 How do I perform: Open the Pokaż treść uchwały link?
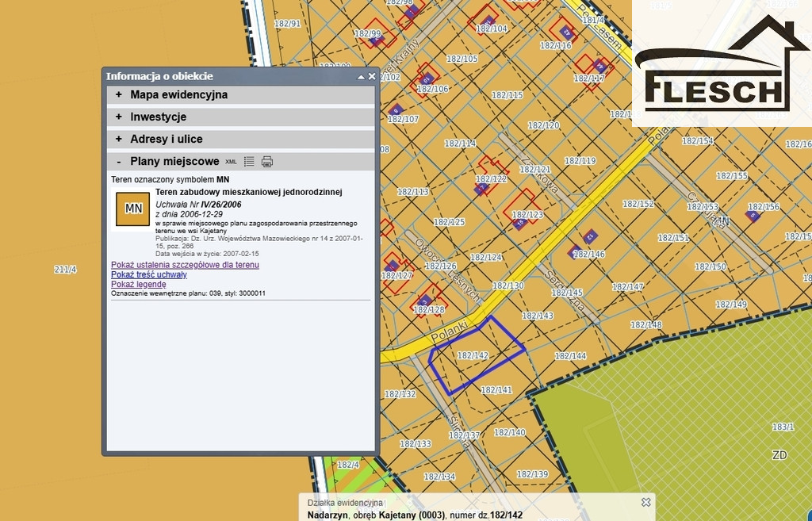point(148,274)
